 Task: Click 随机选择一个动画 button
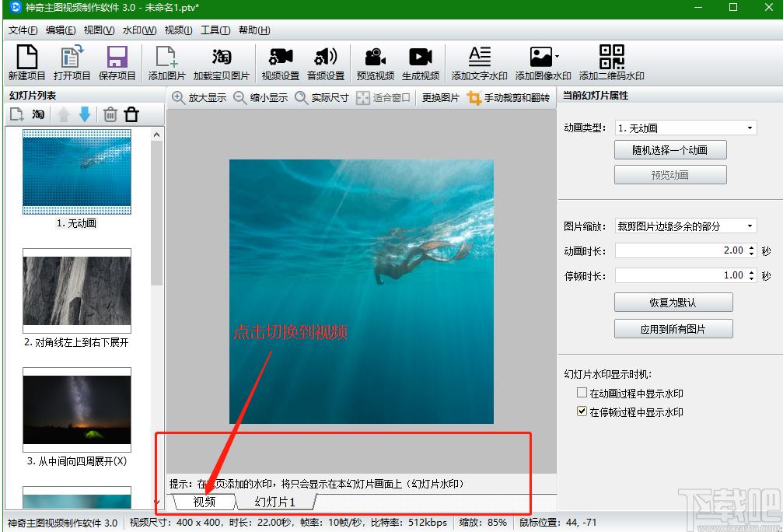pyautogui.click(x=670, y=150)
